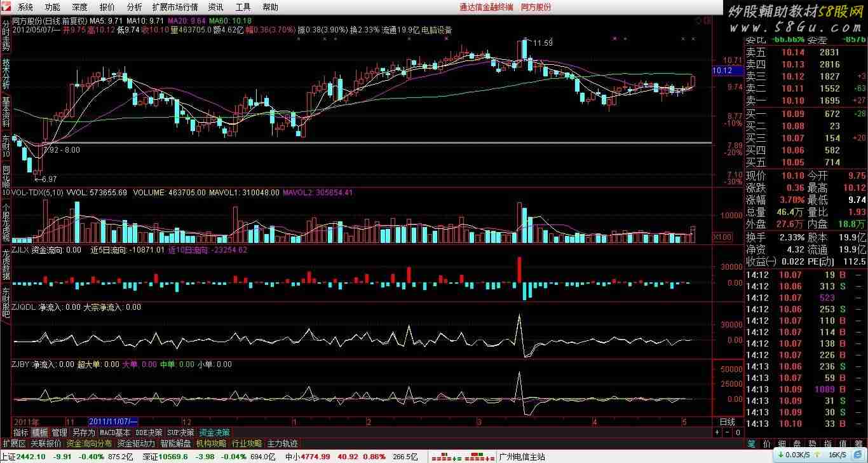This screenshot has height=463, width=868.
Task: Open the 资讯 menu
Action: [x=215, y=8]
